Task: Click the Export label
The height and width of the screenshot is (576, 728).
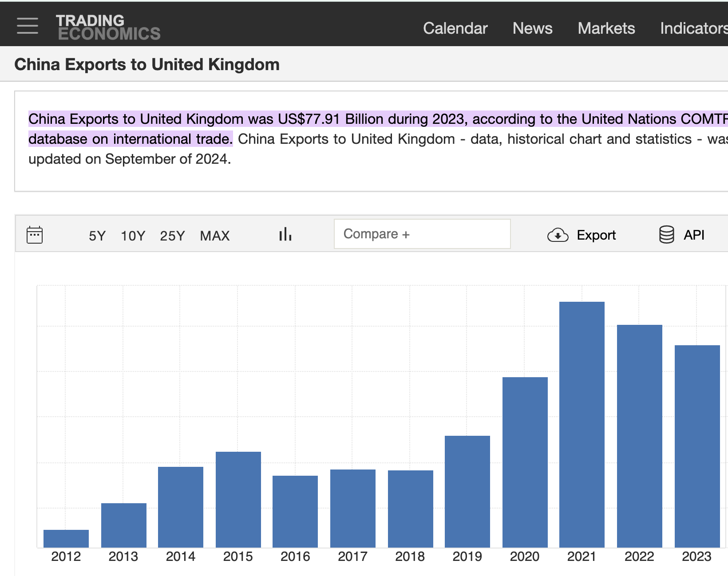Action: 596,235
